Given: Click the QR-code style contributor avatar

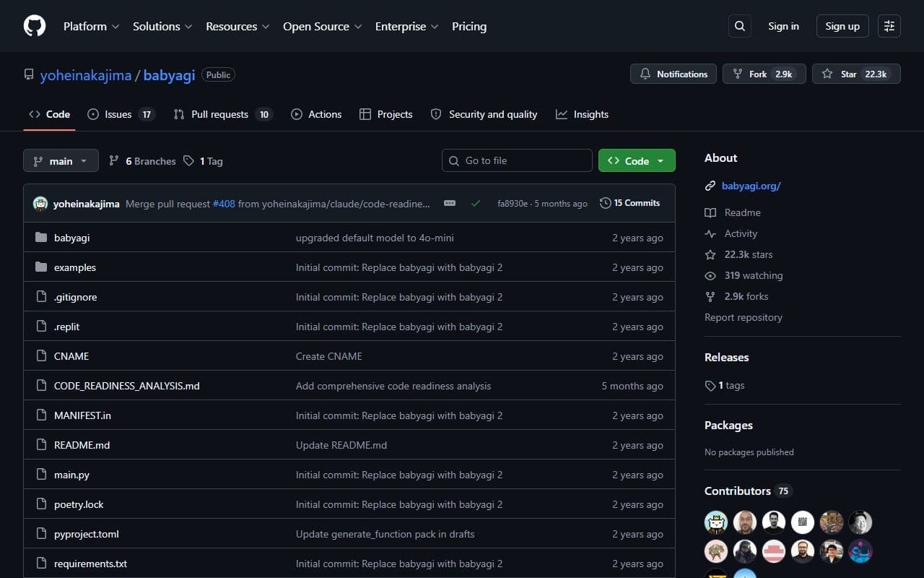Looking at the screenshot, I should (x=803, y=522).
